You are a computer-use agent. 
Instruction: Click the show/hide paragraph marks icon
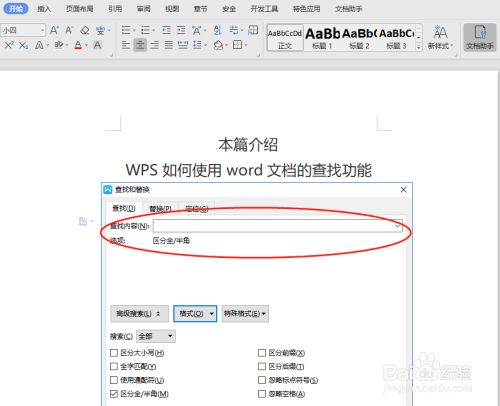click(234, 30)
